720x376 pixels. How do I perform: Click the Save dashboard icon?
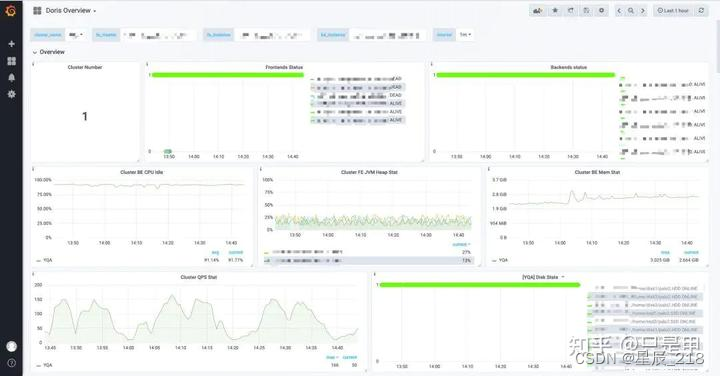586,11
